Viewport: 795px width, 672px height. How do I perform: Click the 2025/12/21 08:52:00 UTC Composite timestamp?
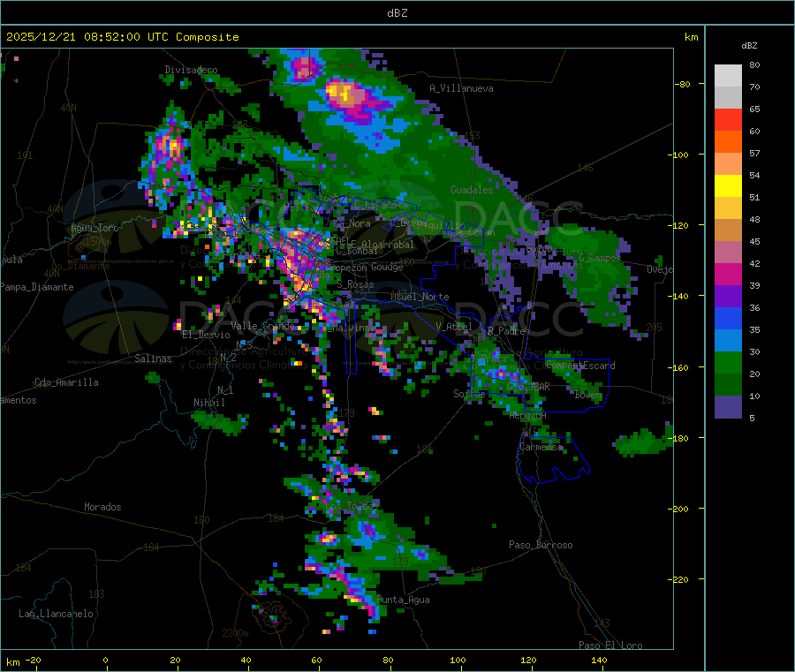pyautogui.click(x=122, y=37)
